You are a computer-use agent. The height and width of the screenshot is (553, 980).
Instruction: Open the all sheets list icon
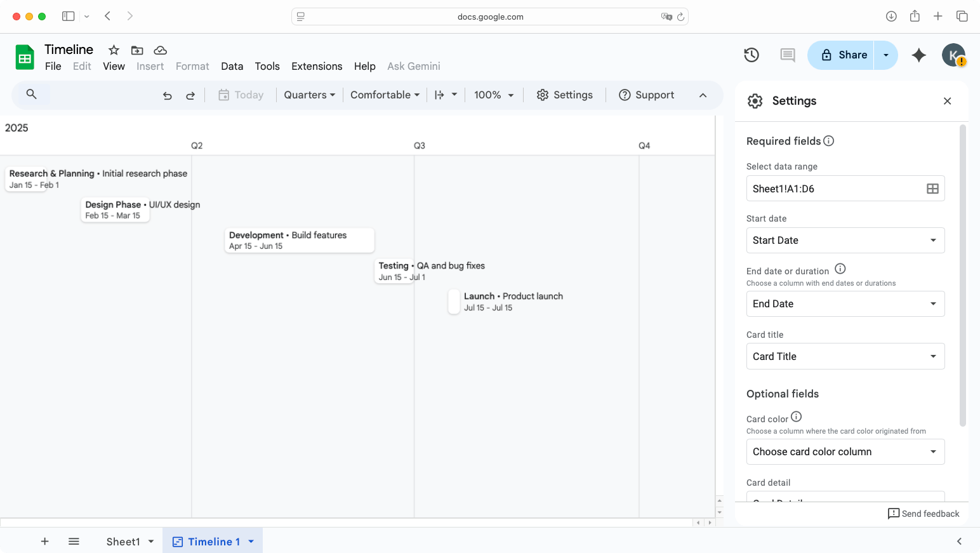pos(74,541)
